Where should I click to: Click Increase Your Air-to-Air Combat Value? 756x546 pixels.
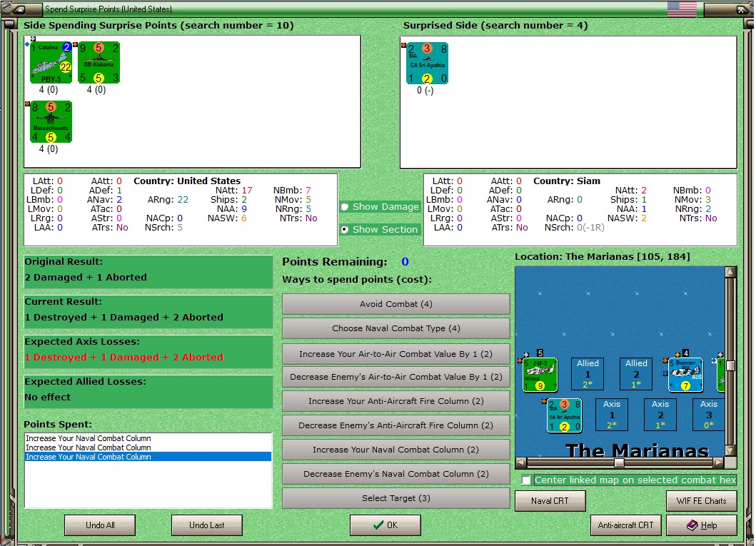pyautogui.click(x=395, y=354)
